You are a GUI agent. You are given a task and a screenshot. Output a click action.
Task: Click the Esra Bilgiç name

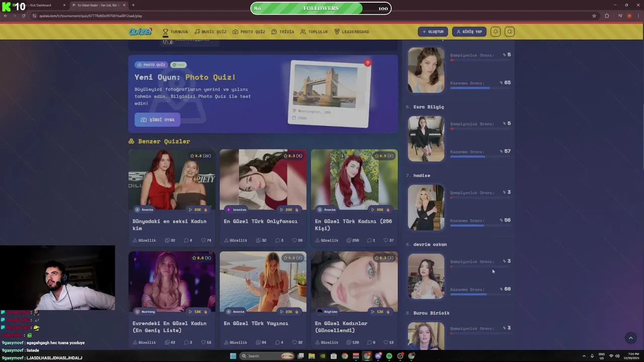pyautogui.click(x=429, y=107)
